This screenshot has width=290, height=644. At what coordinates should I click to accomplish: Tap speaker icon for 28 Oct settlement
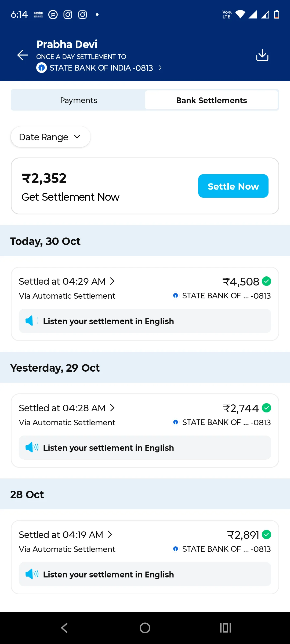[31, 574]
